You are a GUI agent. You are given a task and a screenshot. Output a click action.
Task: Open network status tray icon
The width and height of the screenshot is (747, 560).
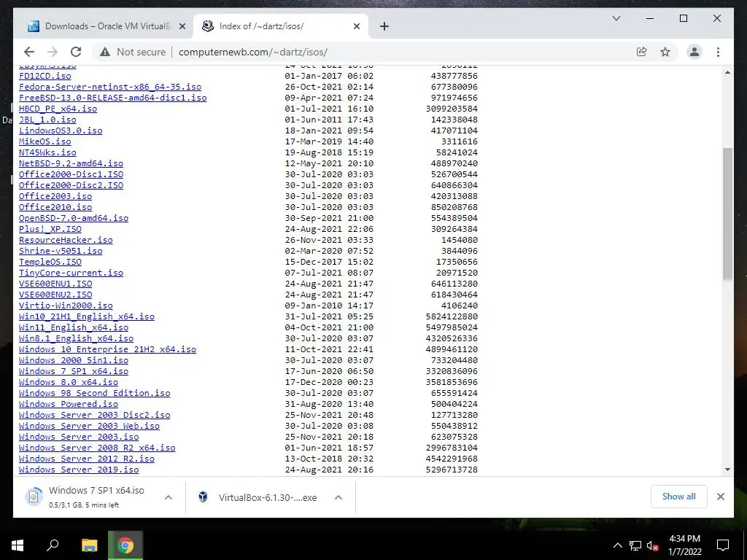(x=635, y=545)
